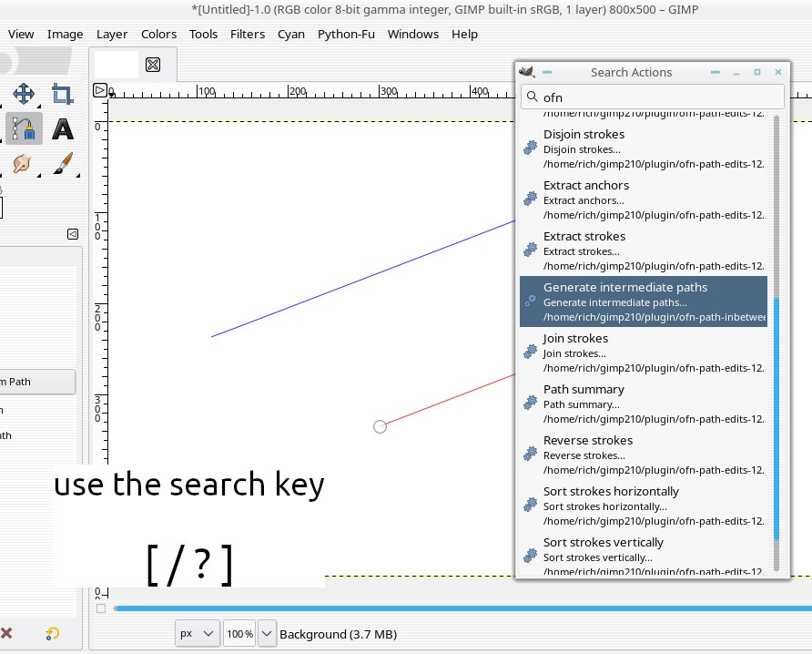Open the Image menu
Image resolution: width=812 pixels, height=654 pixels.
click(65, 35)
